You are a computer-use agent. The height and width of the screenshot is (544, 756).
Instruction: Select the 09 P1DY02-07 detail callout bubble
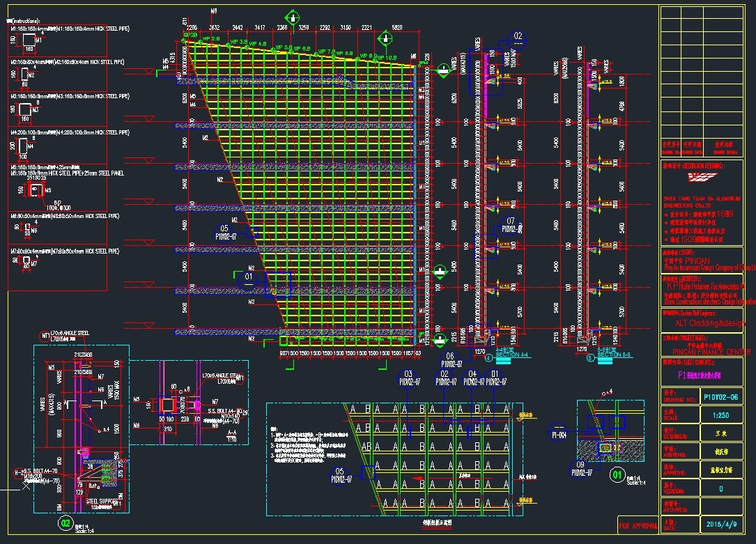pos(580,468)
